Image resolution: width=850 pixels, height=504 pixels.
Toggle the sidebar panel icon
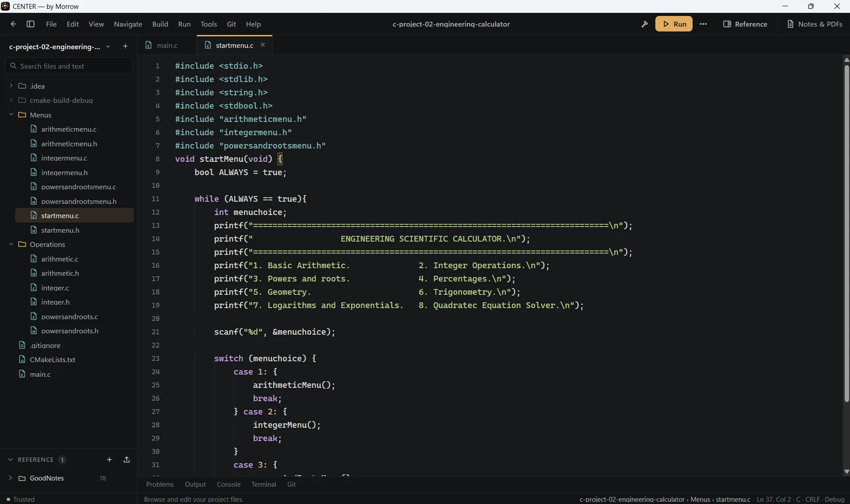click(x=31, y=24)
